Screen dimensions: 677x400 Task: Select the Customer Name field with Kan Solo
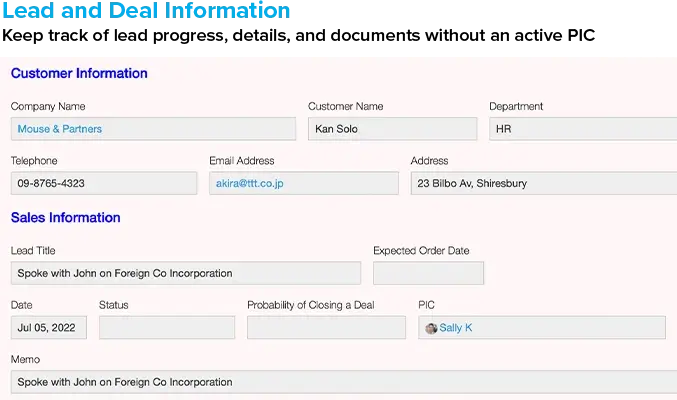pos(392,129)
